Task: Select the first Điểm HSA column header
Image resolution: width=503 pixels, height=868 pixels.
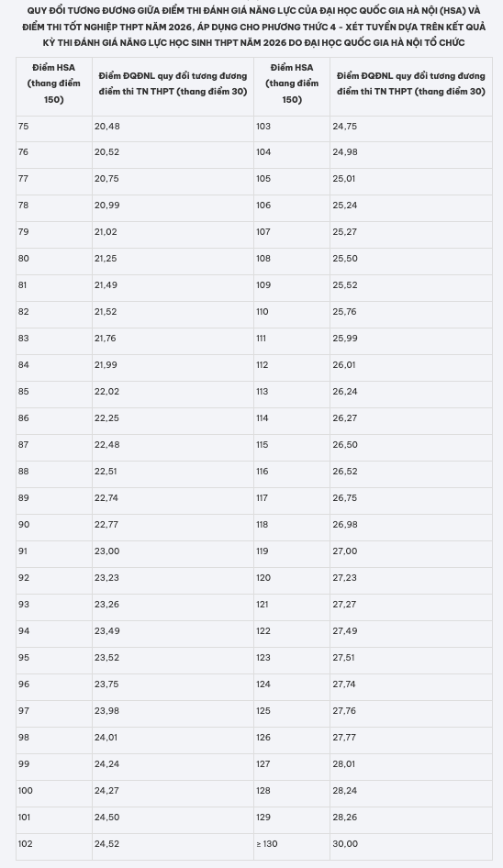Action: [x=54, y=83]
